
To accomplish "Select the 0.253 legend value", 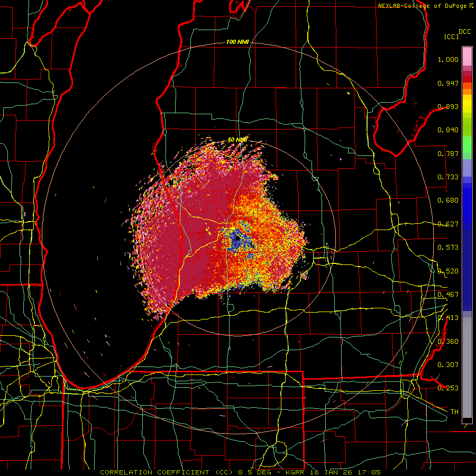I will tap(448, 388).
